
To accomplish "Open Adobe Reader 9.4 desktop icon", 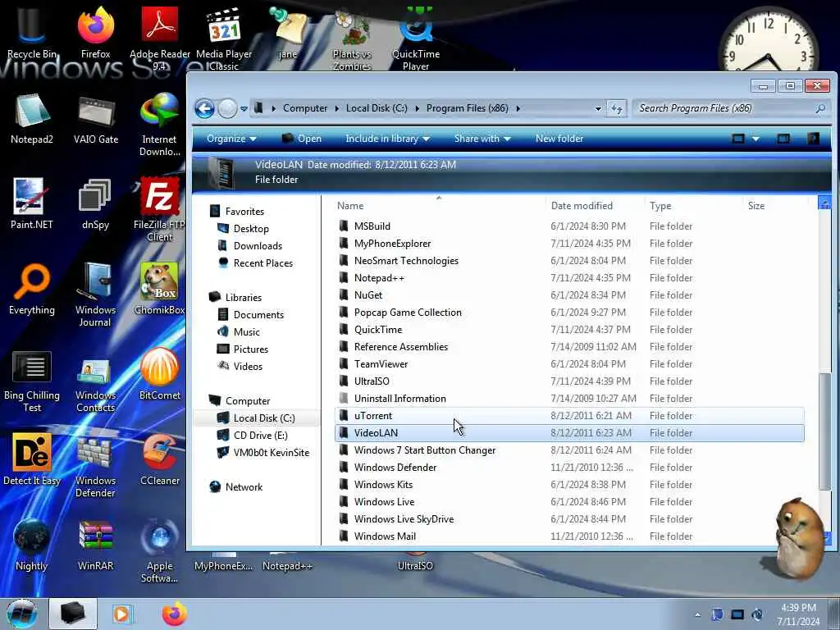I will click(160, 38).
